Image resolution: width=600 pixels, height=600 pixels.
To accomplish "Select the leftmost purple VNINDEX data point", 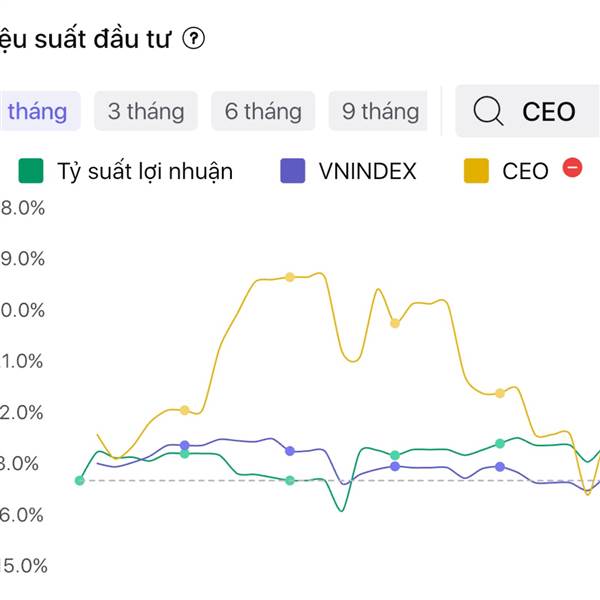I will pyautogui.click(x=185, y=445).
